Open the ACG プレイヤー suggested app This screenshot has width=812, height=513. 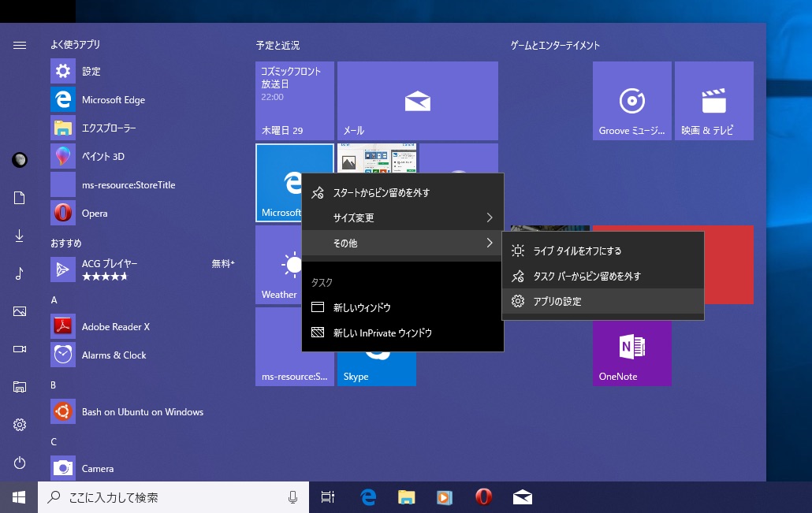pos(143,270)
